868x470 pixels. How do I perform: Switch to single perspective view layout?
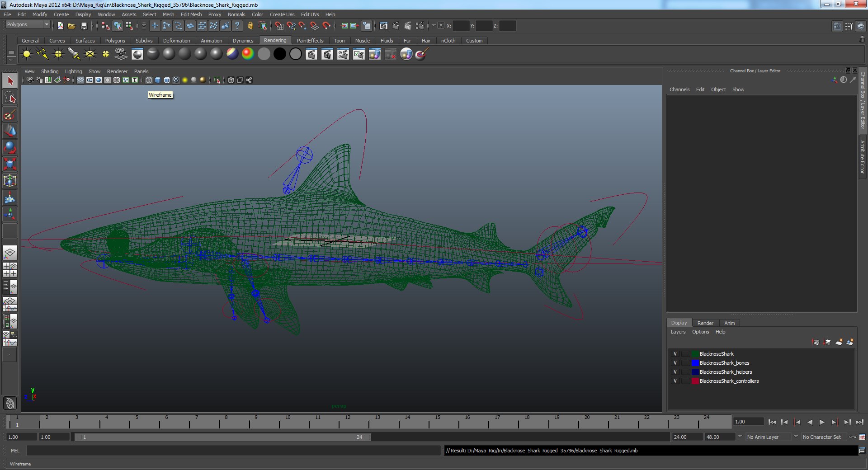point(10,253)
